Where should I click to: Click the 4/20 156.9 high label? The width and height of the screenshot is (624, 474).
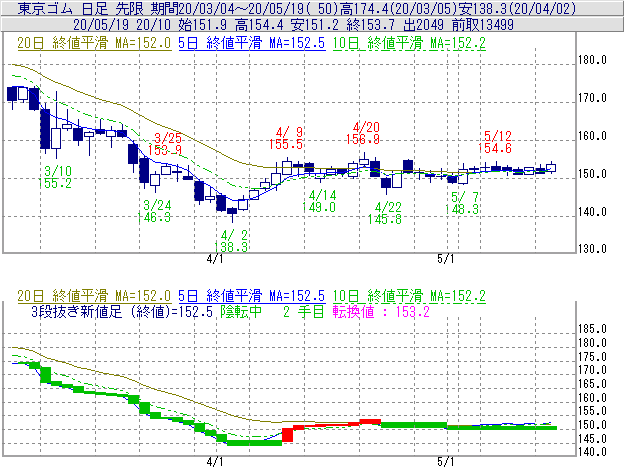363,133
